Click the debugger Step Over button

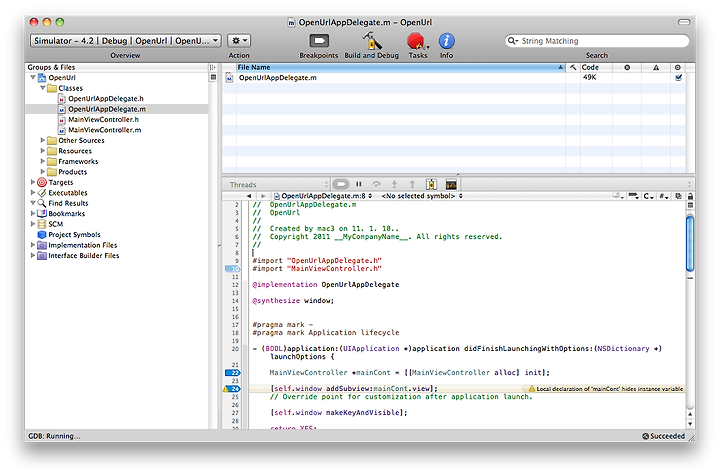point(377,184)
